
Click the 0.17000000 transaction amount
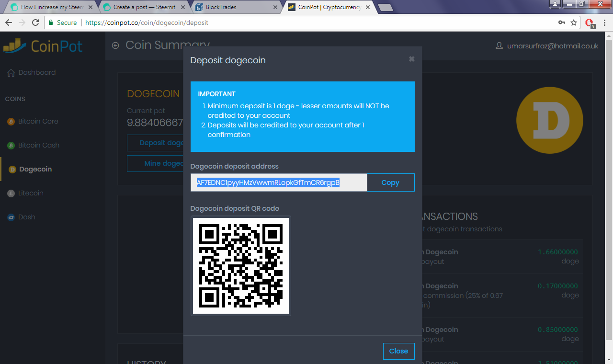click(558, 286)
